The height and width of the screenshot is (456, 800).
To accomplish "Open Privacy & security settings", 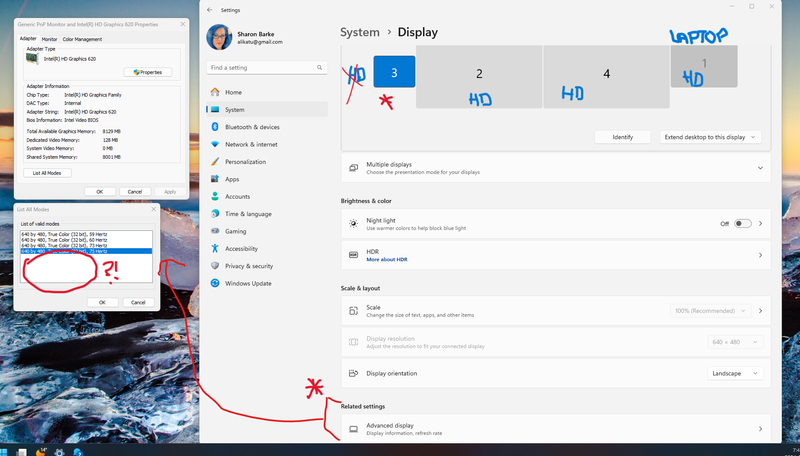I will tap(249, 266).
